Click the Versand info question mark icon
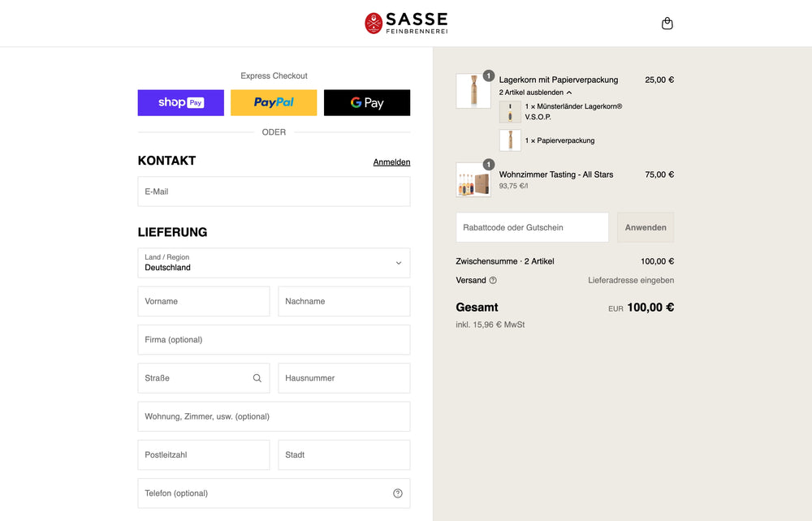 [493, 281]
